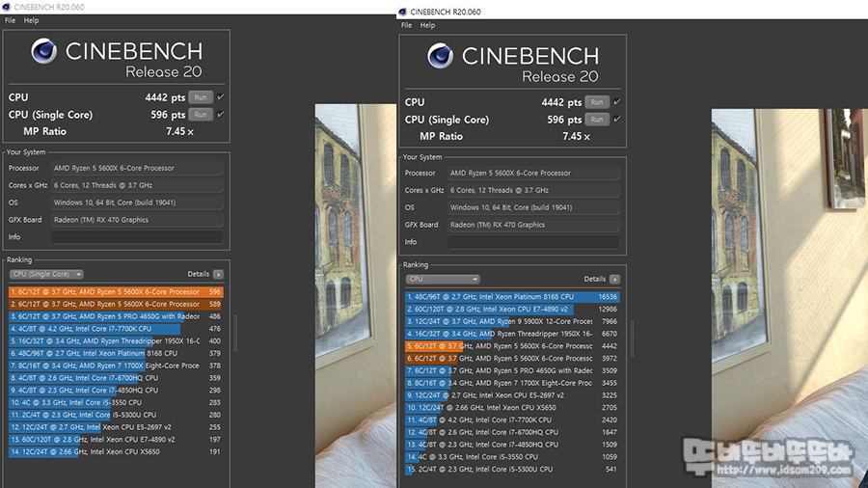The height and width of the screenshot is (488, 868).
Task: Select Core i7-6700HQ 359 row in left ranking
Action: (x=116, y=378)
